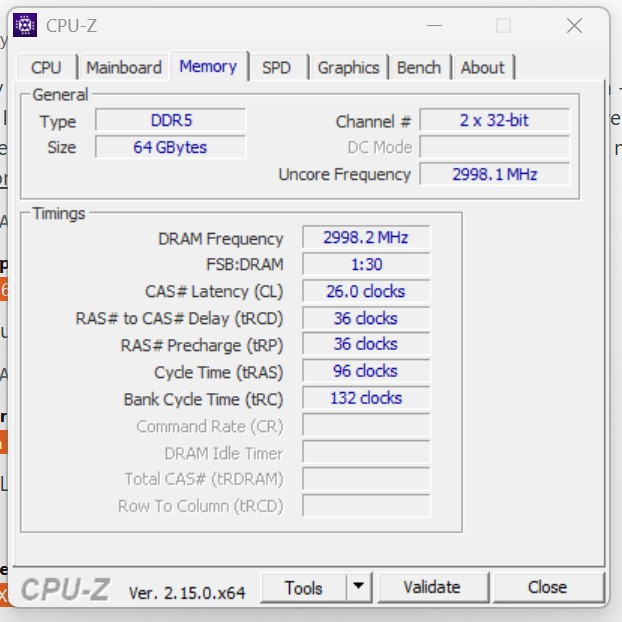Viewport: 622px width, 622px height.
Task: Click the 2 x 32-bit channel field
Action: pyautogui.click(x=495, y=120)
